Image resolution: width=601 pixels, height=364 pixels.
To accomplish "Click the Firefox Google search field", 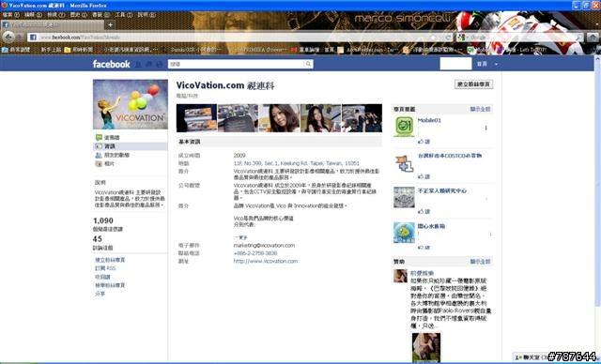I will coord(520,38).
